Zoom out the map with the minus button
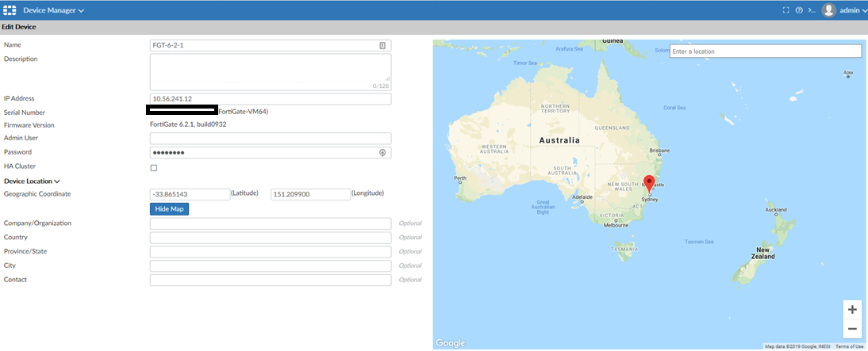The width and height of the screenshot is (868, 351). 852,328
